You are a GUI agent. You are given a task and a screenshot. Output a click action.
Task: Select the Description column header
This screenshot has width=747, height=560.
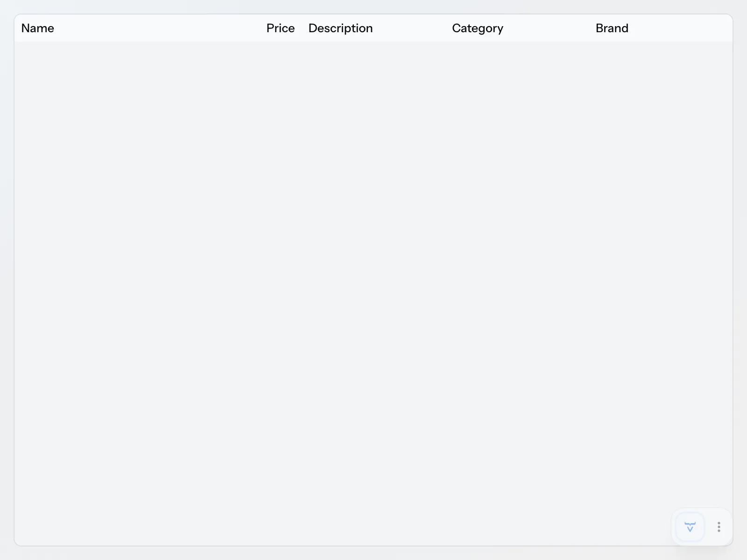(x=341, y=28)
